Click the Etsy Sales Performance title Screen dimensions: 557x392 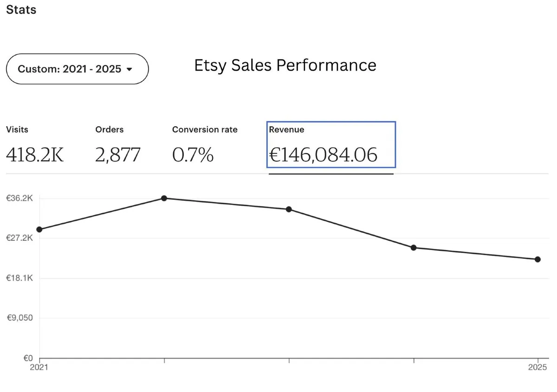pos(285,65)
